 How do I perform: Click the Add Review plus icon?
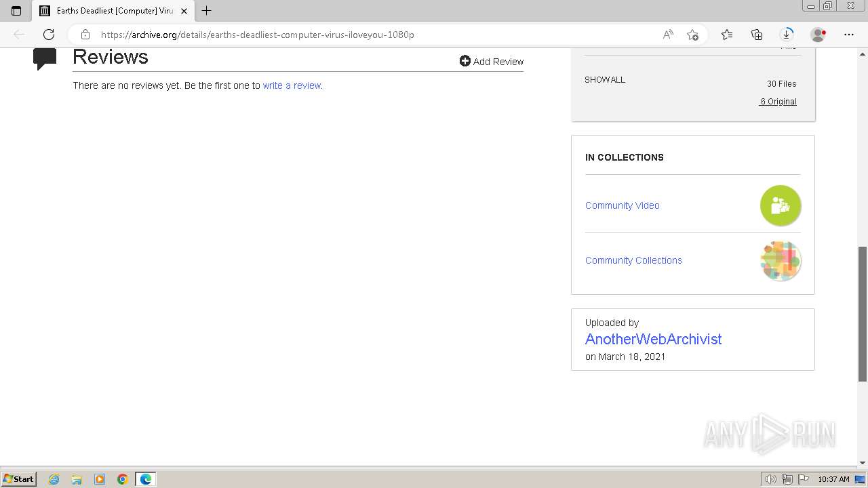(465, 61)
